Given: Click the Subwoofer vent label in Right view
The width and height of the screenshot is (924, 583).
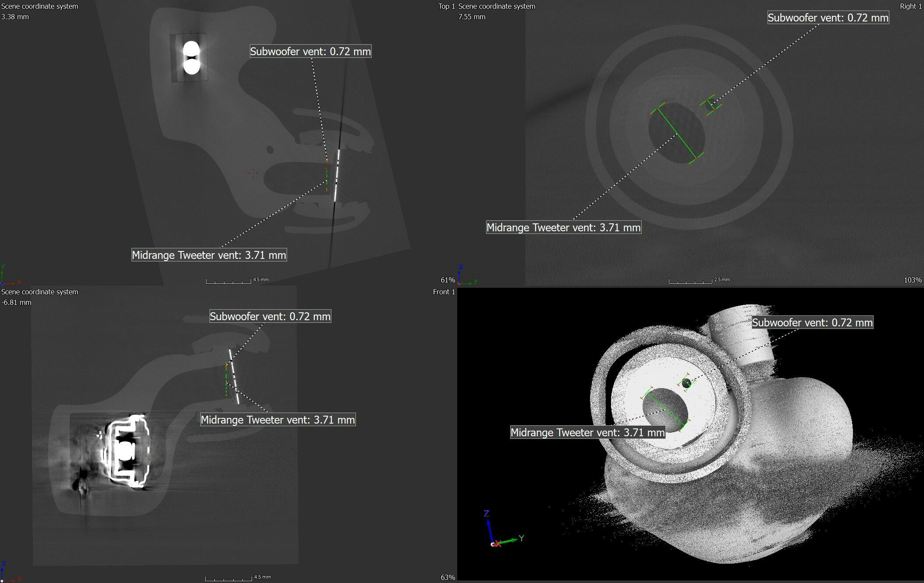Looking at the screenshot, I should (828, 18).
